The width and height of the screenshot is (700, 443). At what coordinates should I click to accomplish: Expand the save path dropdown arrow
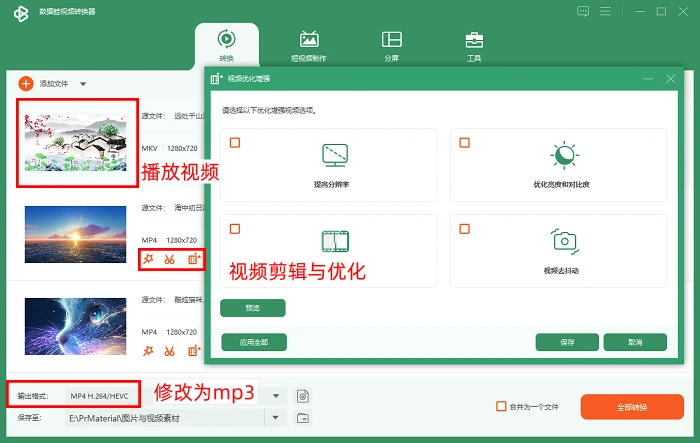click(276, 418)
